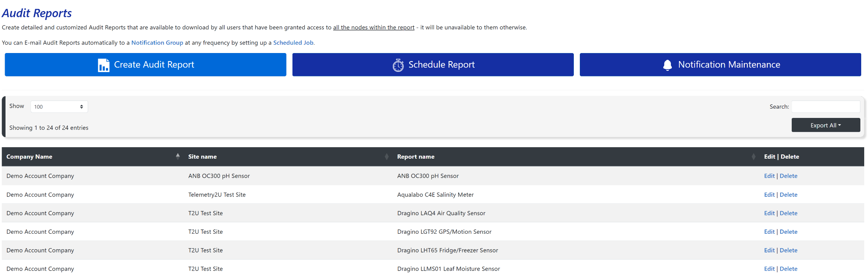Select 'Aqualabo C4E Salinity Meter' report name cell

(x=435, y=195)
